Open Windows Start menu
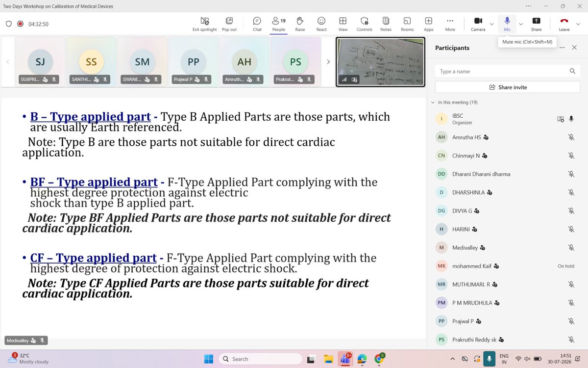 [209, 359]
